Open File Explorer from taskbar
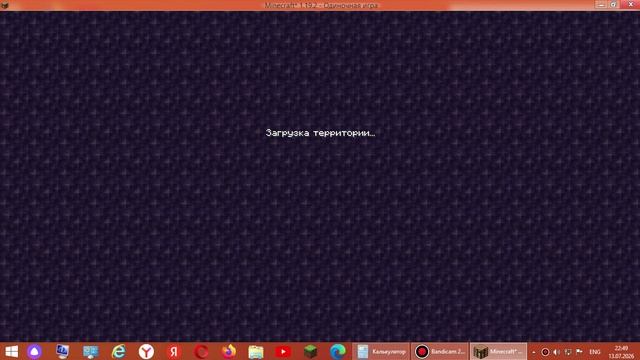640x360 pixels. click(x=256, y=351)
